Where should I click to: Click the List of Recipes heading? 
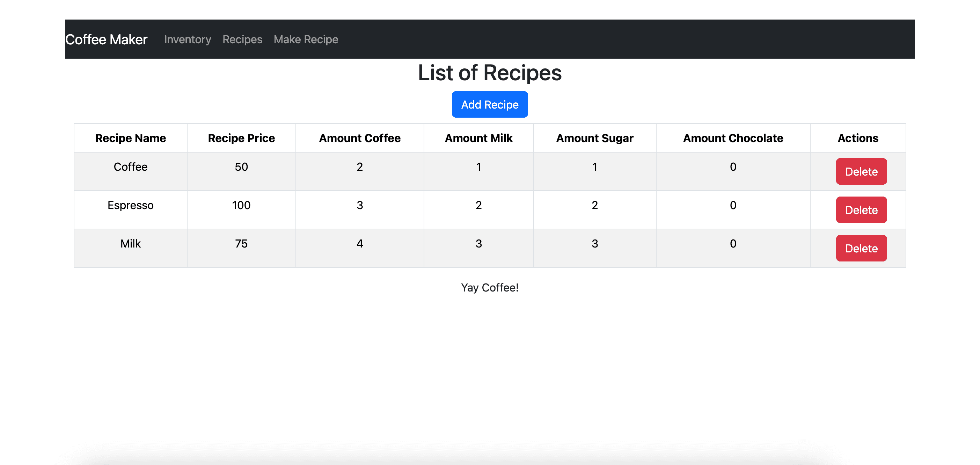[x=490, y=73]
